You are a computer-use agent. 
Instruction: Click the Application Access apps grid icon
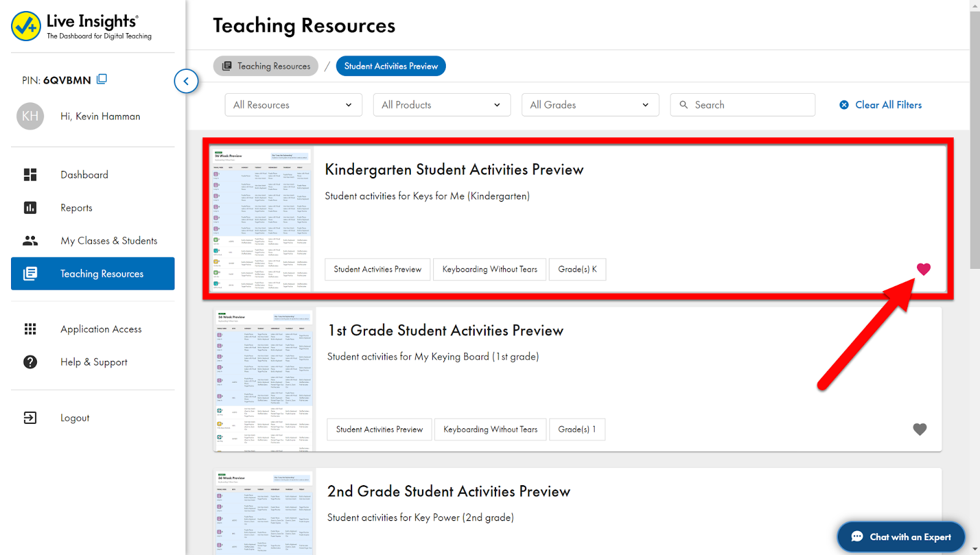tap(30, 329)
